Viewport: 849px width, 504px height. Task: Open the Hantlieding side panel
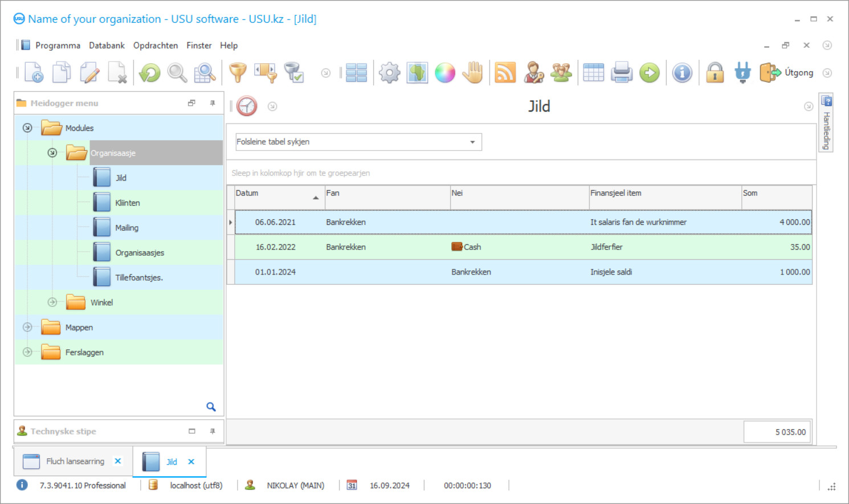[826, 122]
